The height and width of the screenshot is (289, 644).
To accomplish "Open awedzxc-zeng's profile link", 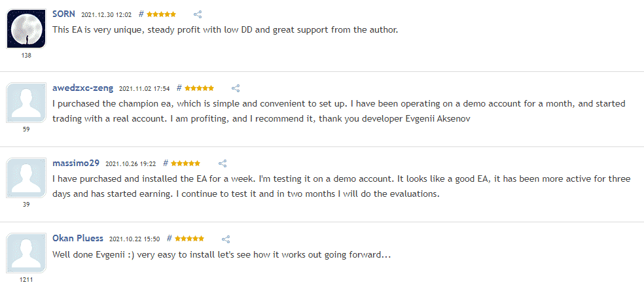I will click(83, 88).
